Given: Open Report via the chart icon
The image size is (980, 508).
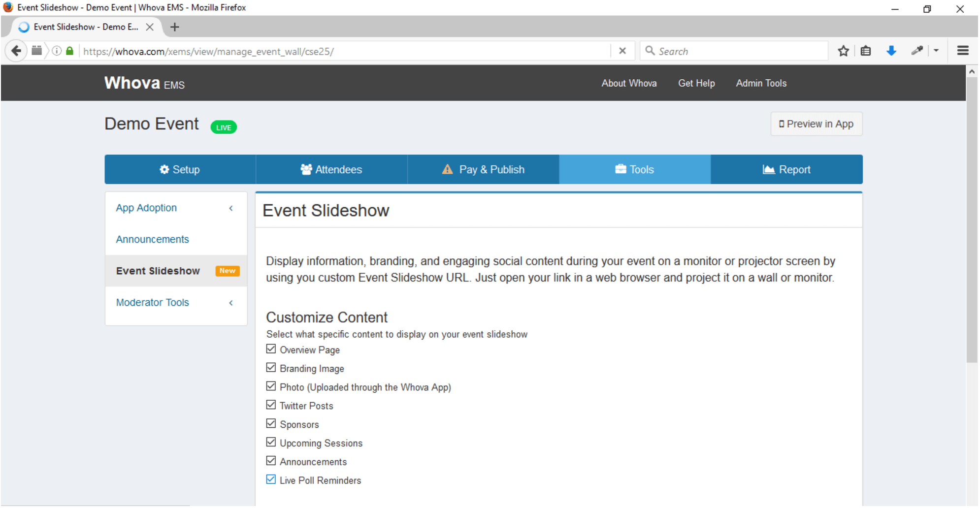Looking at the screenshot, I should [769, 169].
